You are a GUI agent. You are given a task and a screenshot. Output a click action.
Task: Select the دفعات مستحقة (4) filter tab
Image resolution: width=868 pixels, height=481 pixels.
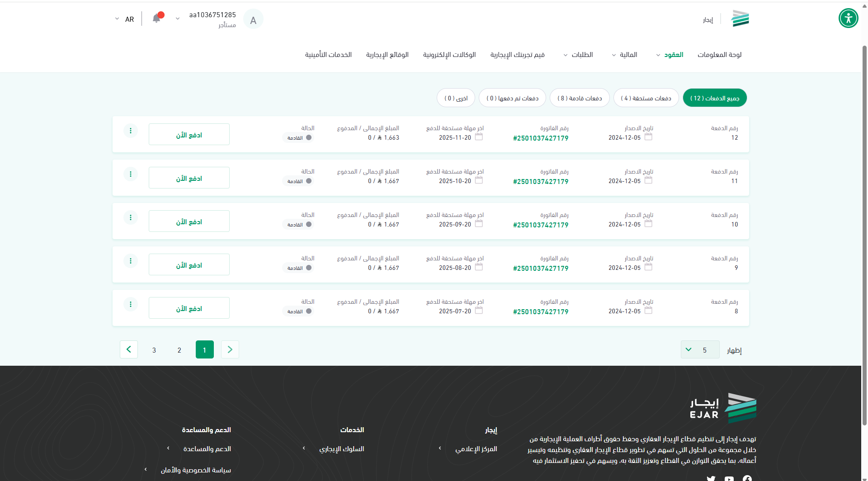click(646, 98)
